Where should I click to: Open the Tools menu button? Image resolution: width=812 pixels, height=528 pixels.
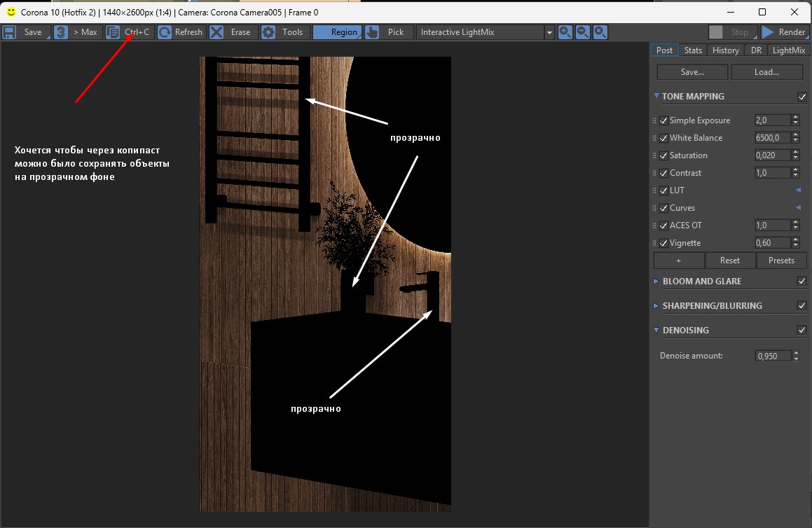pyautogui.click(x=292, y=32)
